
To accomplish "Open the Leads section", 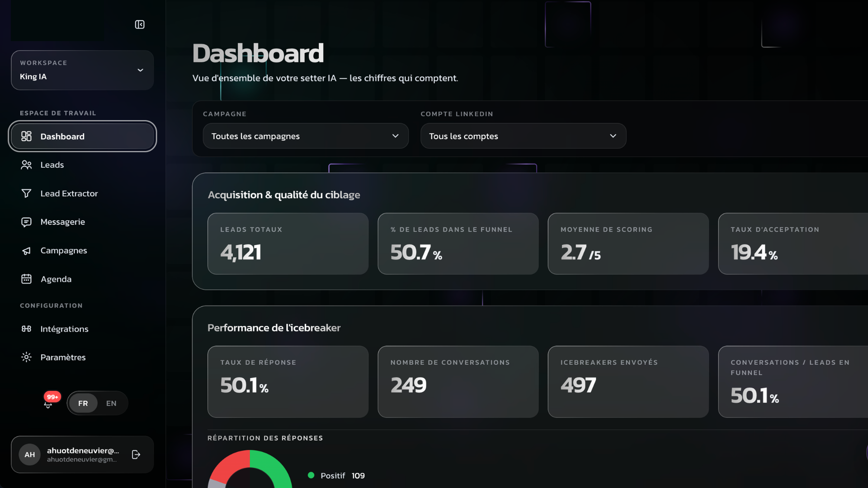I will pos(82,165).
